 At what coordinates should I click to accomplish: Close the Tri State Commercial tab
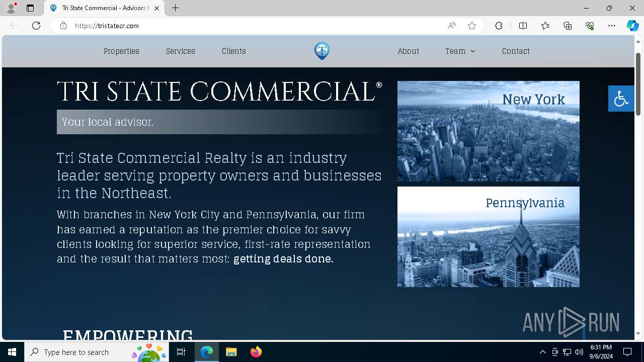pyautogui.click(x=157, y=8)
